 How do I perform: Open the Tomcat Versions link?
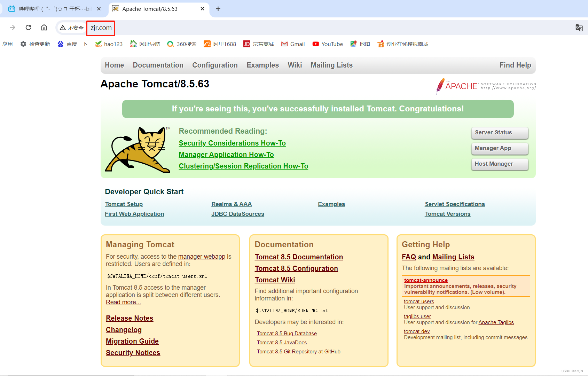tap(447, 214)
